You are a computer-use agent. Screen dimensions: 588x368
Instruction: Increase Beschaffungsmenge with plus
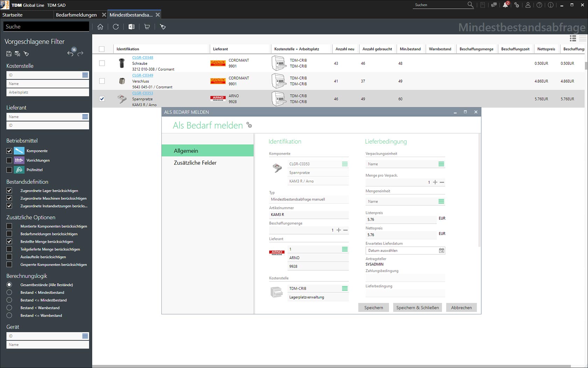pos(338,230)
